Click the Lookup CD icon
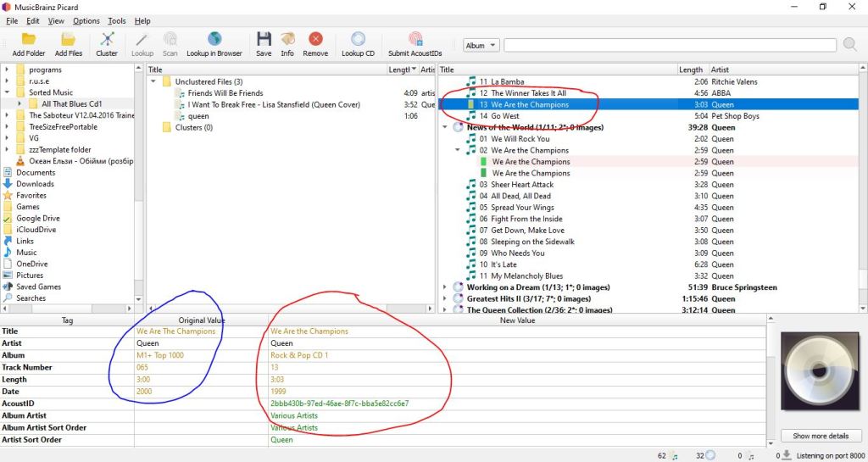This screenshot has height=462, width=868. [x=358, y=39]
